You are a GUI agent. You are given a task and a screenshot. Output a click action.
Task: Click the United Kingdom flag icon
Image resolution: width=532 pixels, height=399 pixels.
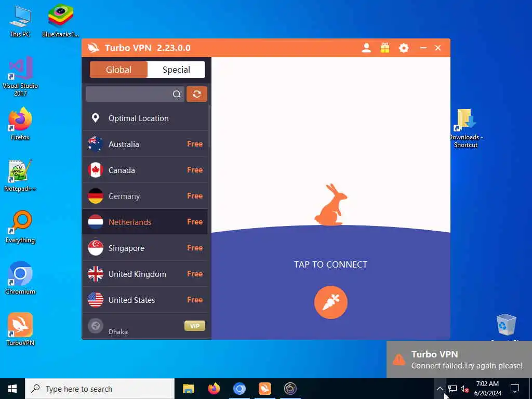(96, 274)
